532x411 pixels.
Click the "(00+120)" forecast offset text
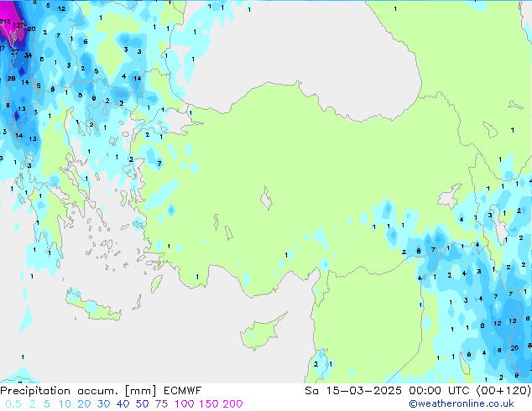pyautogui.click(x=503, y=391)
